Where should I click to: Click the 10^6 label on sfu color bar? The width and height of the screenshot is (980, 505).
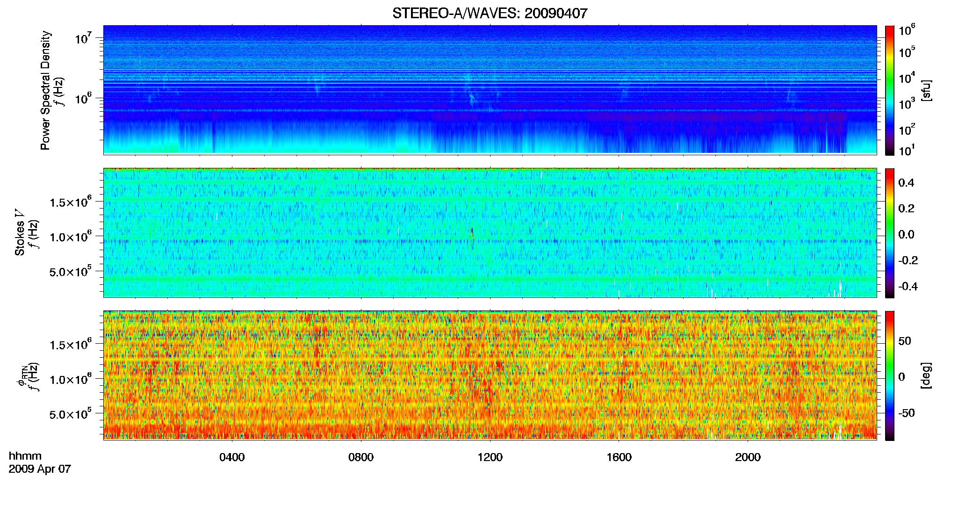pos(907,30)
